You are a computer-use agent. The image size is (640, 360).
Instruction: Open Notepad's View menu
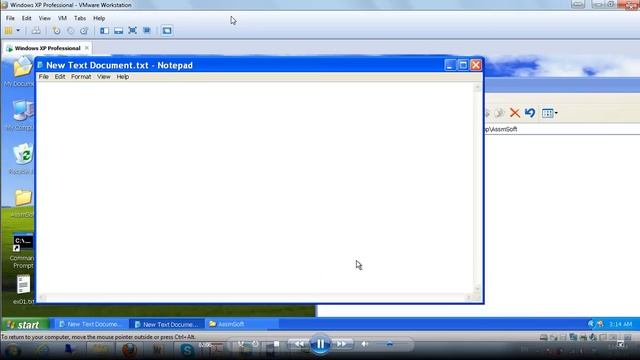(x=104, y=77)
